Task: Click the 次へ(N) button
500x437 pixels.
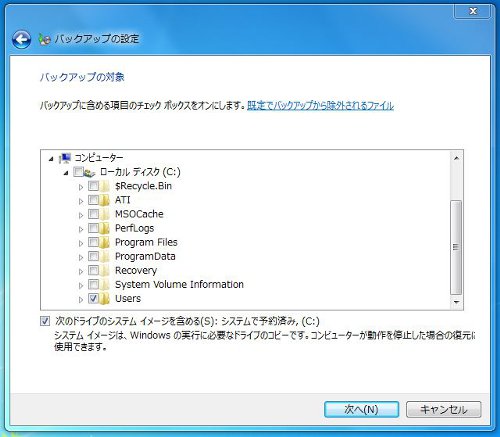Action: coord(361,409)
